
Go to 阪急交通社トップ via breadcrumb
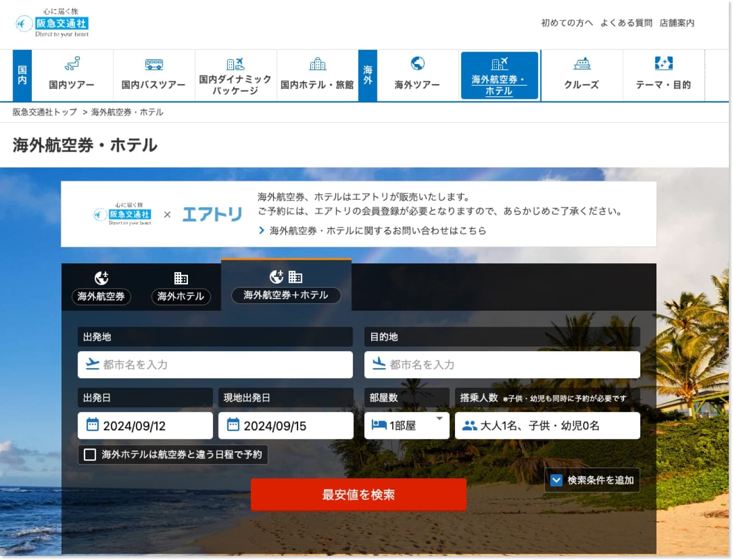pos(43,112)
